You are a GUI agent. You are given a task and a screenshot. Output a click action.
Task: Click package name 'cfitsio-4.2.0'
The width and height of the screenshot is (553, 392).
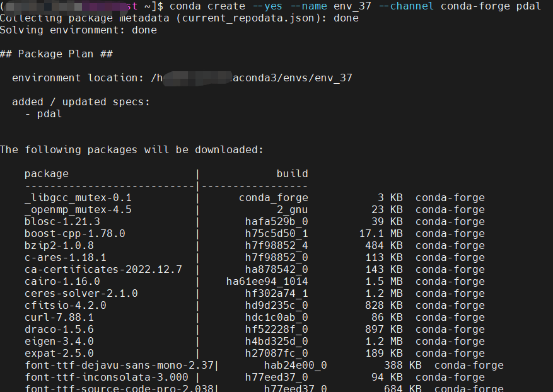(x=65, y=306)
